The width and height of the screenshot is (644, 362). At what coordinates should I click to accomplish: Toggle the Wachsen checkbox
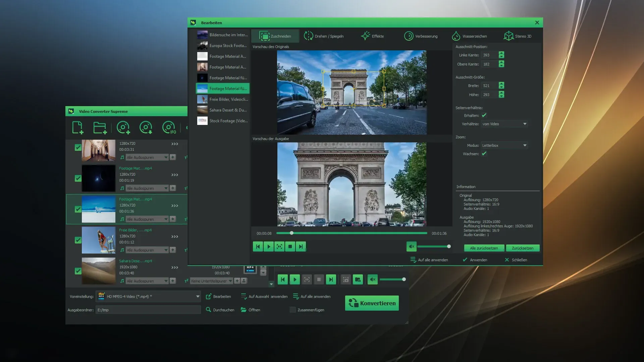pos(484,154)
